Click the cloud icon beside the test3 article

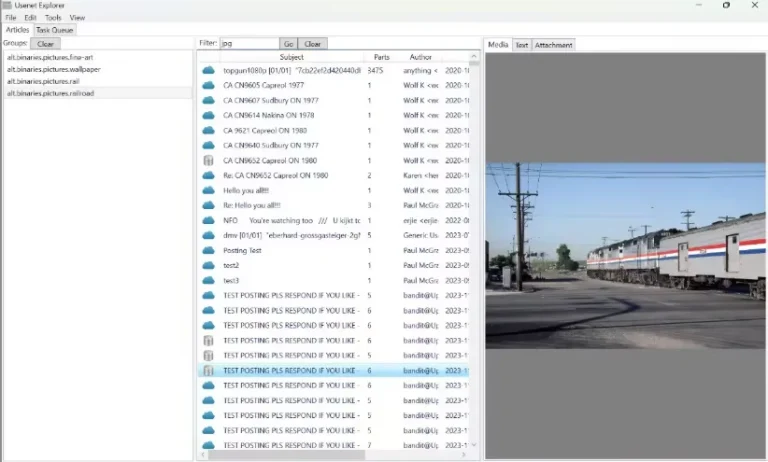point(208,280)
